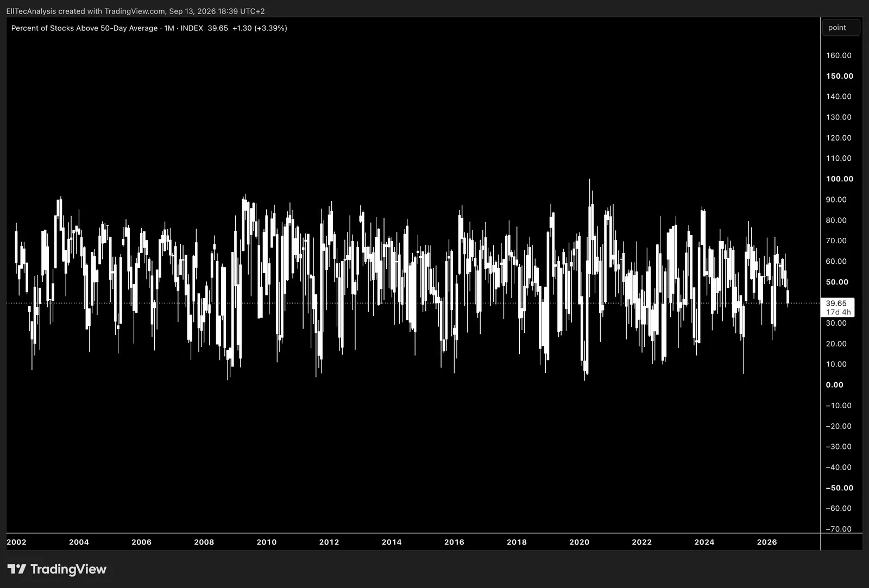Click the 2002 label on time axis
The image size is (869, 588).
pos(16,542)
